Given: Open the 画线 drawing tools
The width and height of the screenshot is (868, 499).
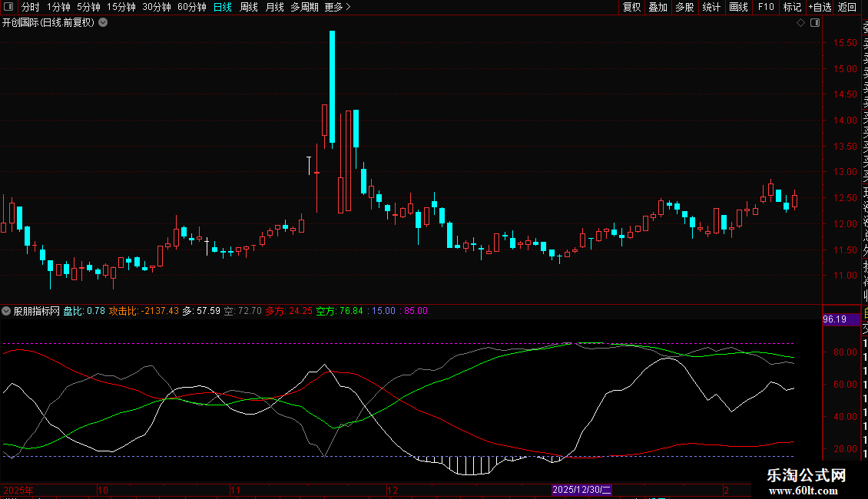Looking at the screenshot, I should coord(738,7).
